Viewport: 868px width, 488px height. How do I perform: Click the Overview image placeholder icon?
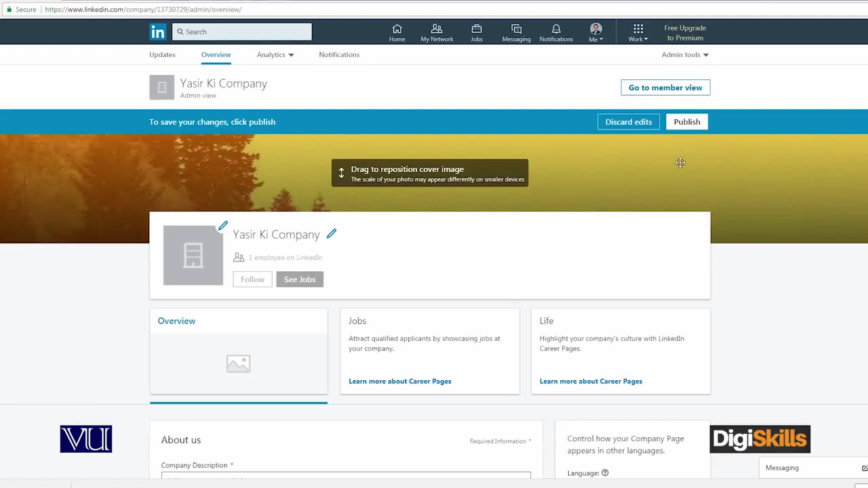239,364
